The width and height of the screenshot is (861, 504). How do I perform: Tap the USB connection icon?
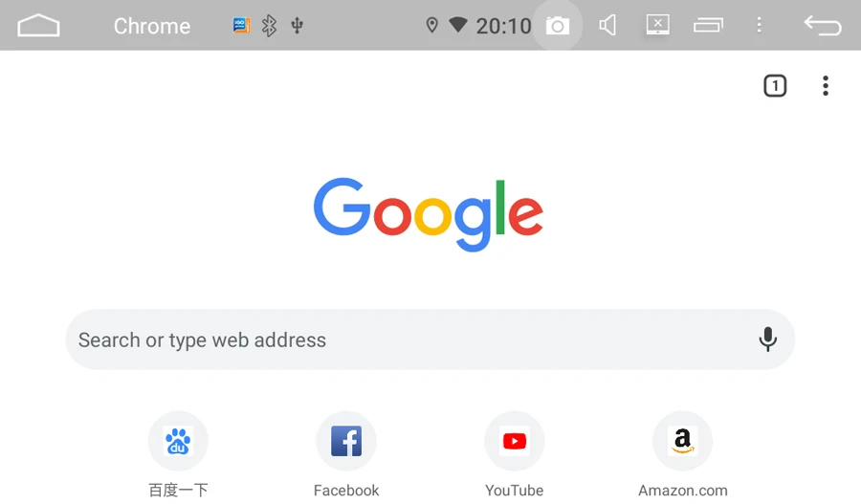(x=298, y=25)
